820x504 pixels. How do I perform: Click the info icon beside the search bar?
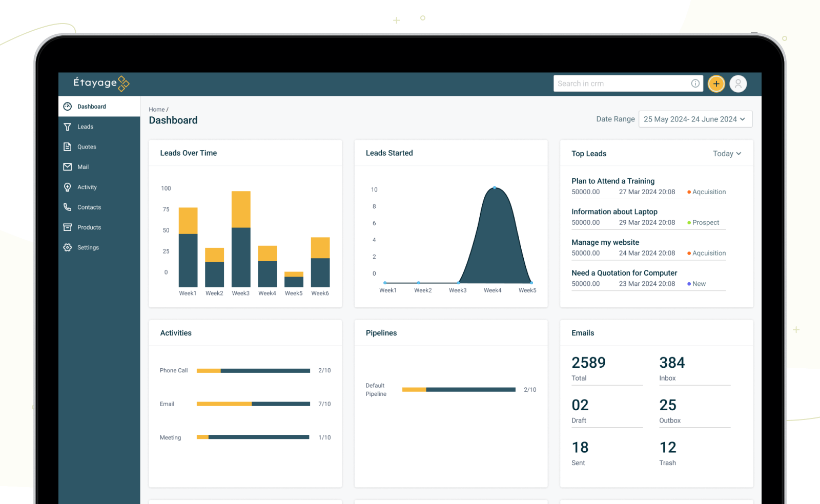pyautogui.click(x=695, y=83)
